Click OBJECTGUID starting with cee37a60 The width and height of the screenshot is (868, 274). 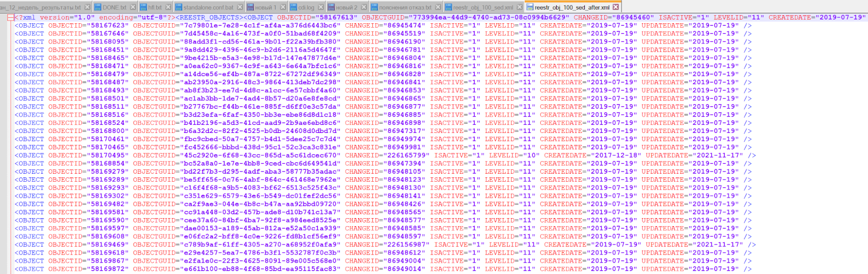click(x=260, y=221)
